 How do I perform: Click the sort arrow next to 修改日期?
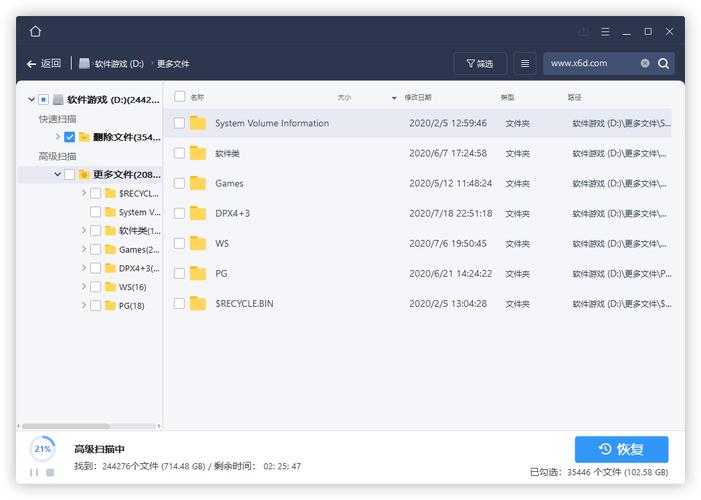[394, 98]
